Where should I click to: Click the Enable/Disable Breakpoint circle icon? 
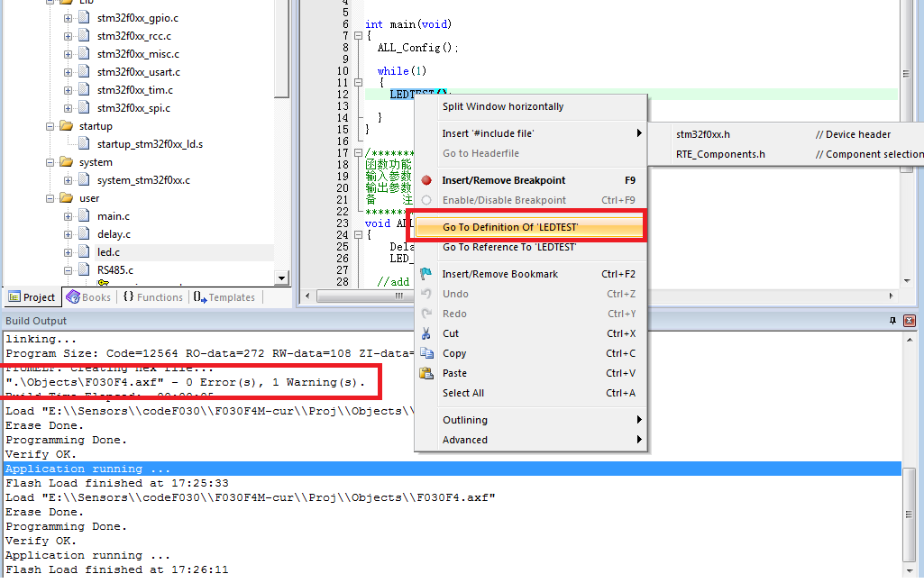tap(426, 200)
